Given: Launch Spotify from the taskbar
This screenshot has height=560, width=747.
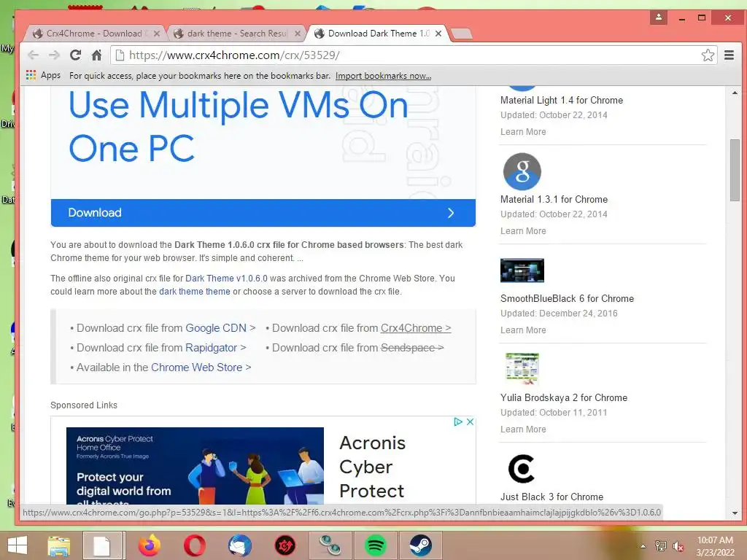Looking at the screenshot, I should 376,545.
